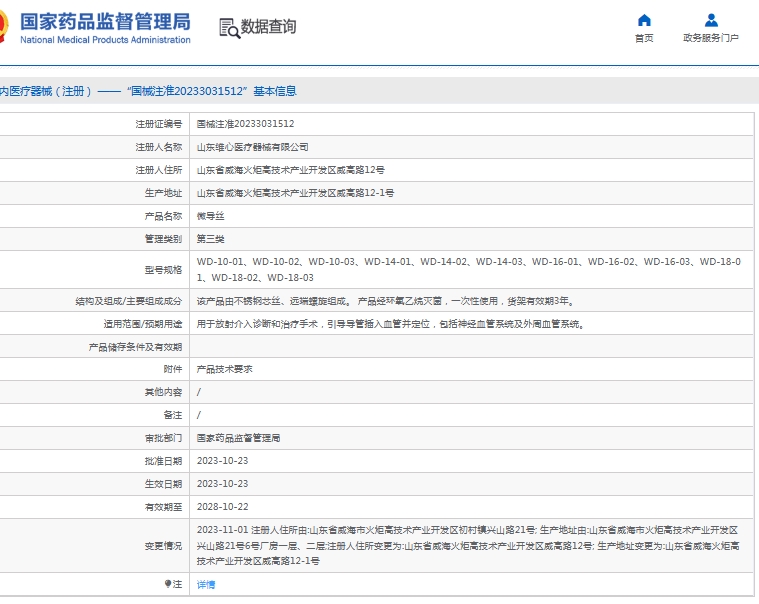
Task: Select registrant name 山东维心医疗器械有限公司
Action: pos(253,147)
